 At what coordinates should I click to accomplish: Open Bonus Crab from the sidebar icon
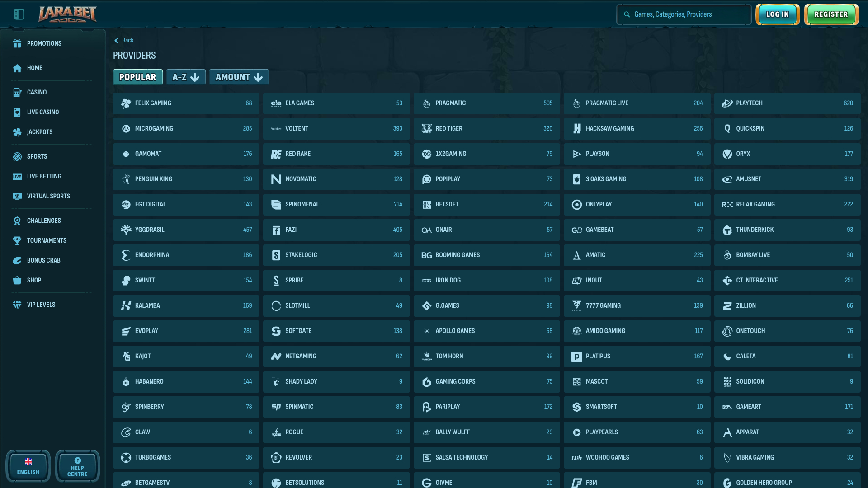[x=17, y=260]
